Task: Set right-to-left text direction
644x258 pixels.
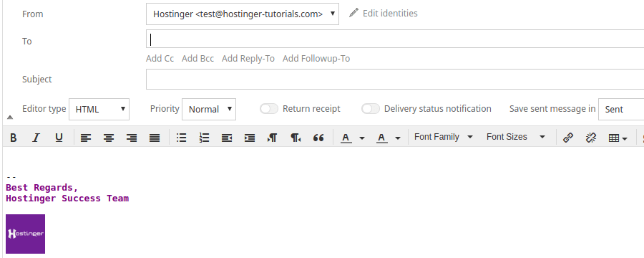Action: pos(296,138)
